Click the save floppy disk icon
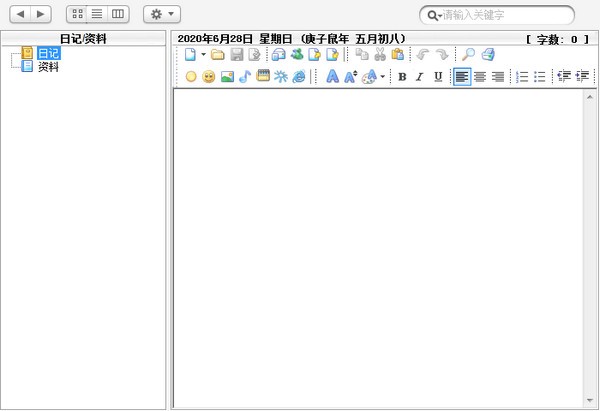Screen dimensions: 600x411 [237, 55]
